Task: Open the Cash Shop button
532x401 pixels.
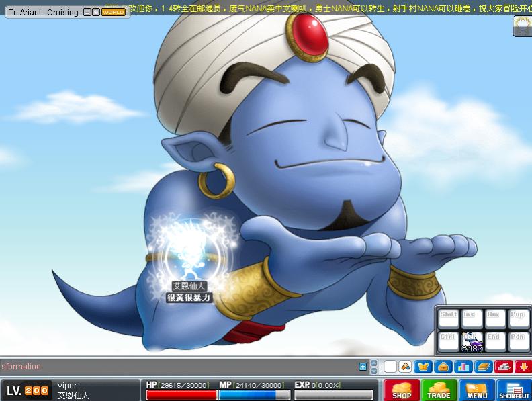Action: tap(402, 390)
